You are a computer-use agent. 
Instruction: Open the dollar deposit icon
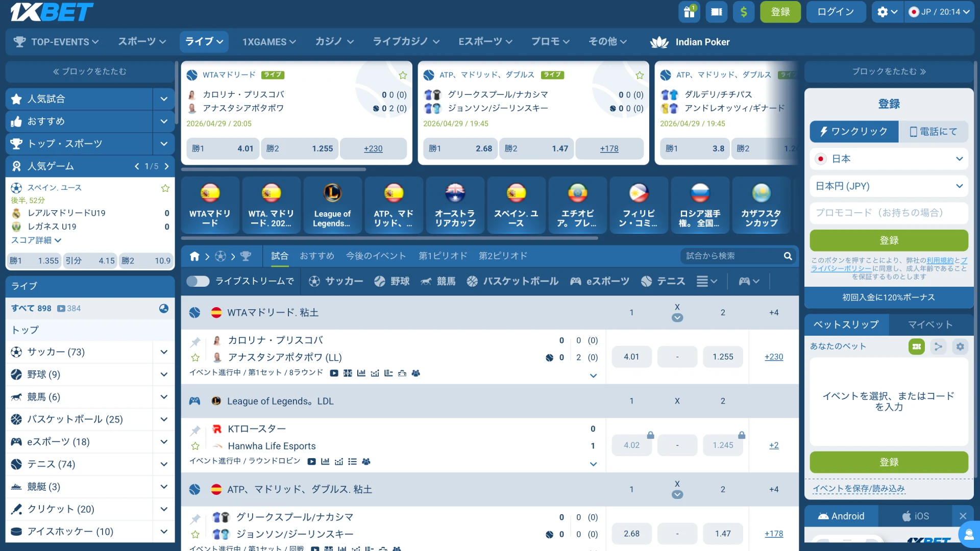tap(744, 12)
